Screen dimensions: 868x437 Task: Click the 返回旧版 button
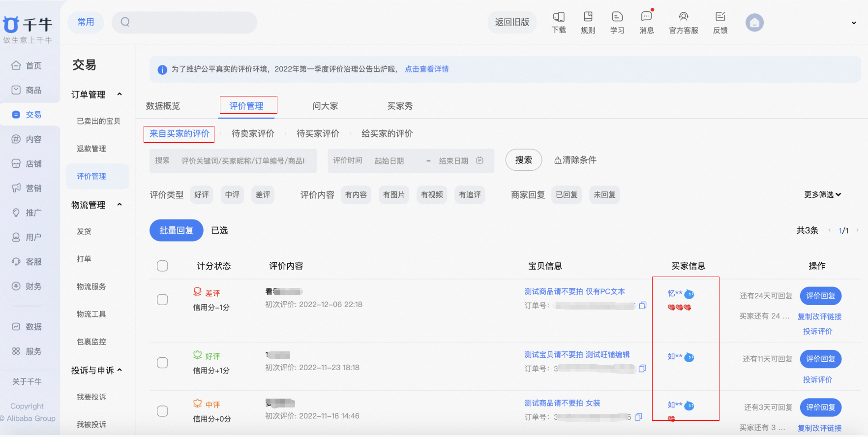(x=512, y=22)
